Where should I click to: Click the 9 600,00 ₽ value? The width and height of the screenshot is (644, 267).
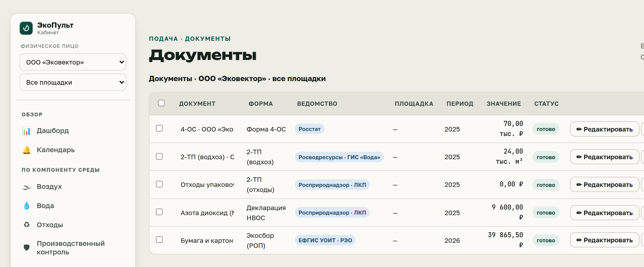(x=507, y=212)
